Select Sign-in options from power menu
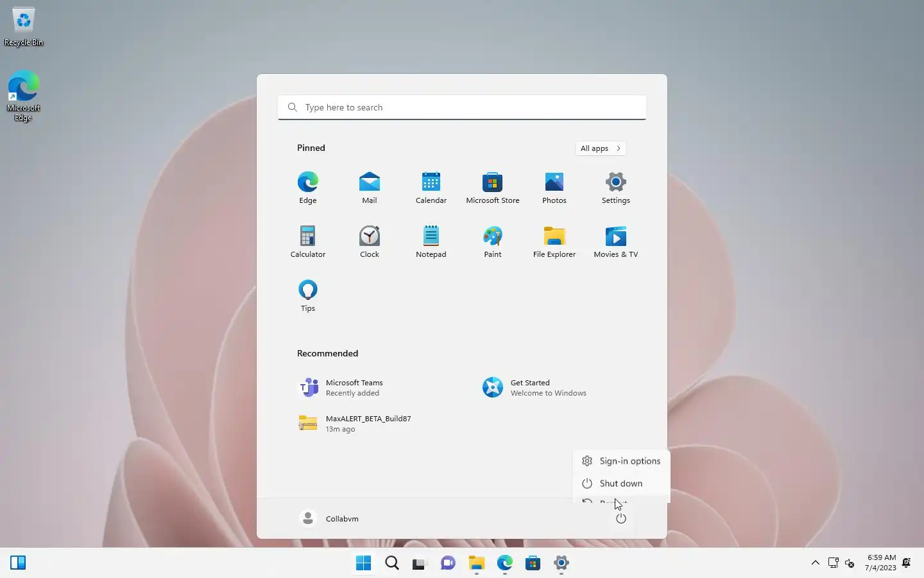 (621, 461)
